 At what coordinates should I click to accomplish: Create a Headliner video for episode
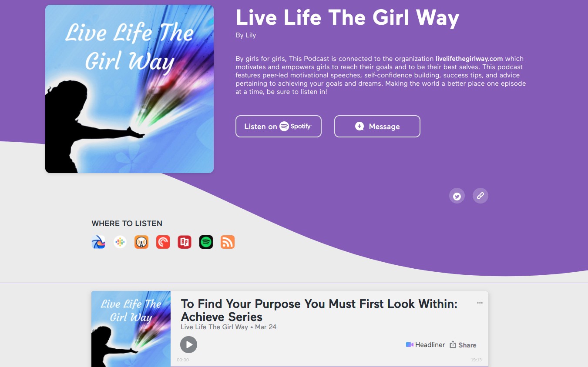click(426, 345)
